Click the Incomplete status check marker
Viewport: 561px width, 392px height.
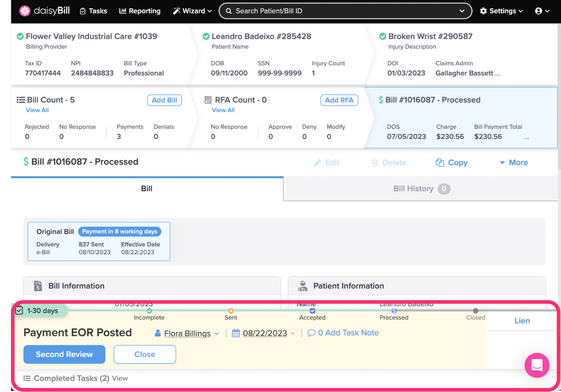click(149, 311)
